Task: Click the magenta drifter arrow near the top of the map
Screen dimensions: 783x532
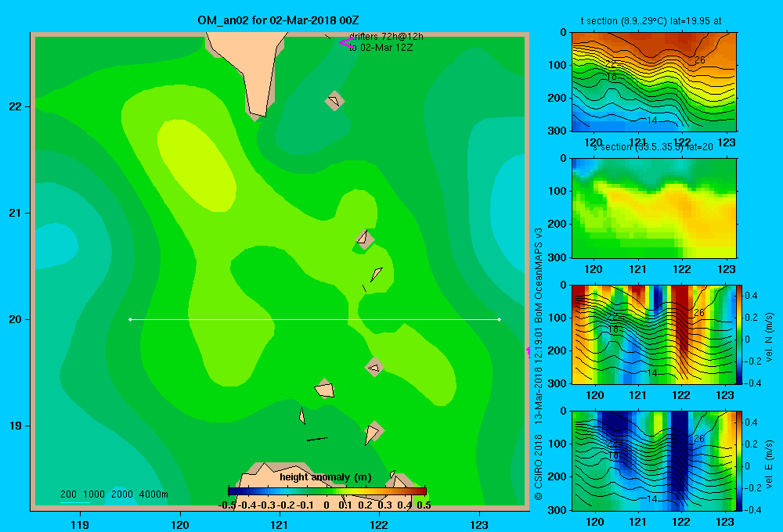Action: point(345,43)
